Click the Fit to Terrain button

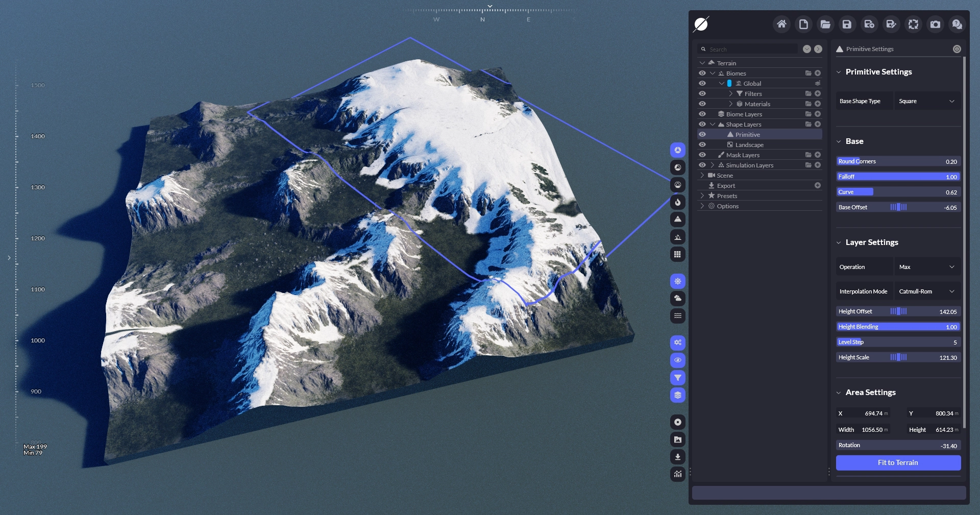point(898,462)
